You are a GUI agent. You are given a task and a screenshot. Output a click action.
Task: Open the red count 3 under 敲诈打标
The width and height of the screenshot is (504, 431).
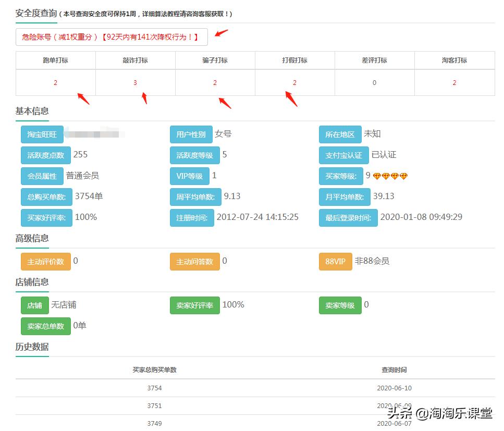click(x=135, y=82)
